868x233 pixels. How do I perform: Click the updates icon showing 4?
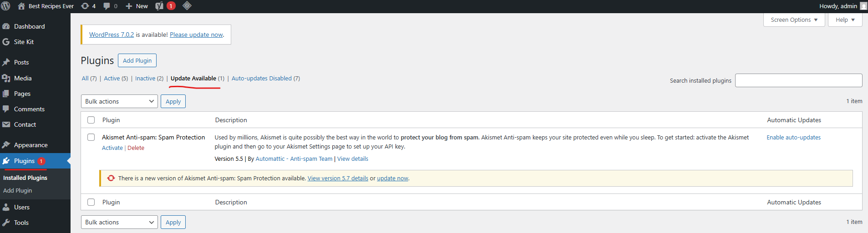point(85,6)
